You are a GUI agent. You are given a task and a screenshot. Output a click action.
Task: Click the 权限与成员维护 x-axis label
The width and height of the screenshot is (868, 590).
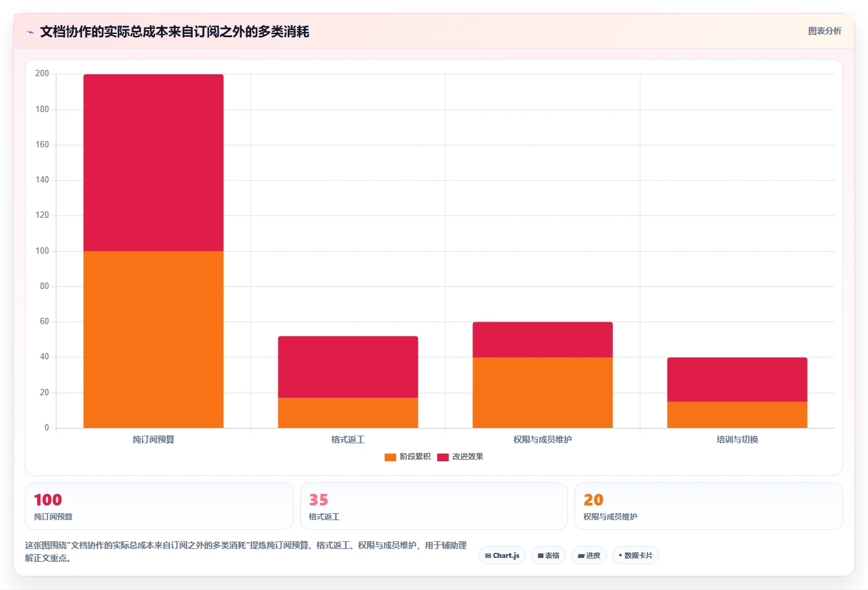(542, 439)
